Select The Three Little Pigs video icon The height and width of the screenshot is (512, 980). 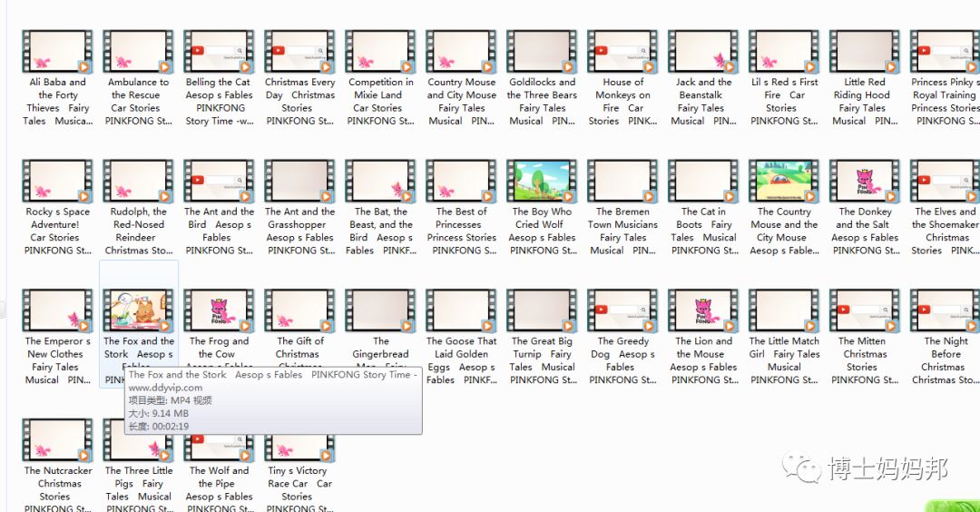click(138, 440)
